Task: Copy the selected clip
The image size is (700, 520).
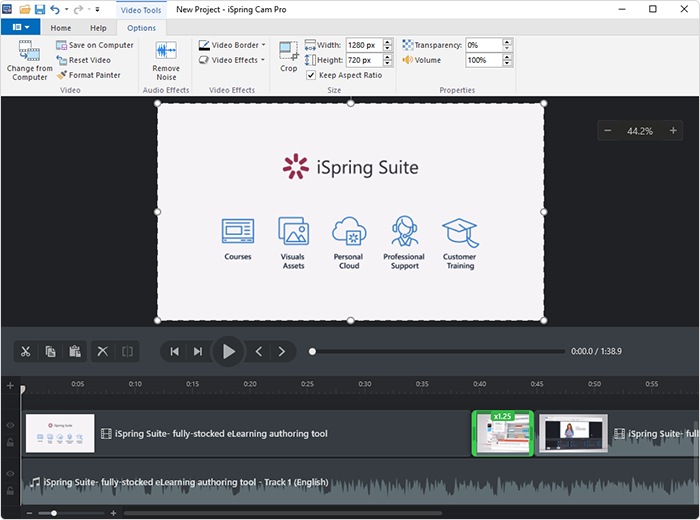Action: [50, 352]
